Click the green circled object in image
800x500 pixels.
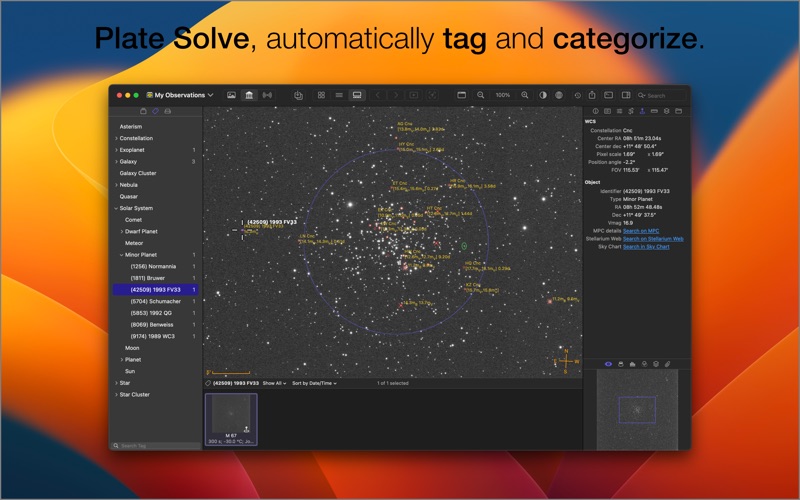click(464, 246)
